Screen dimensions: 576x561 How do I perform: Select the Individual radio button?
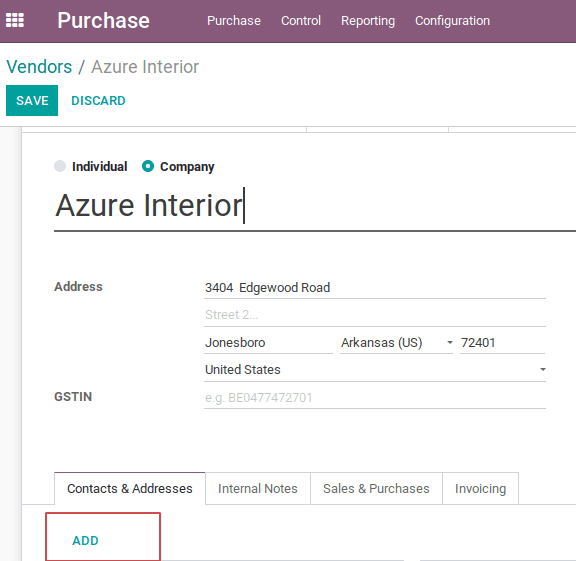[x=60, y=166]
